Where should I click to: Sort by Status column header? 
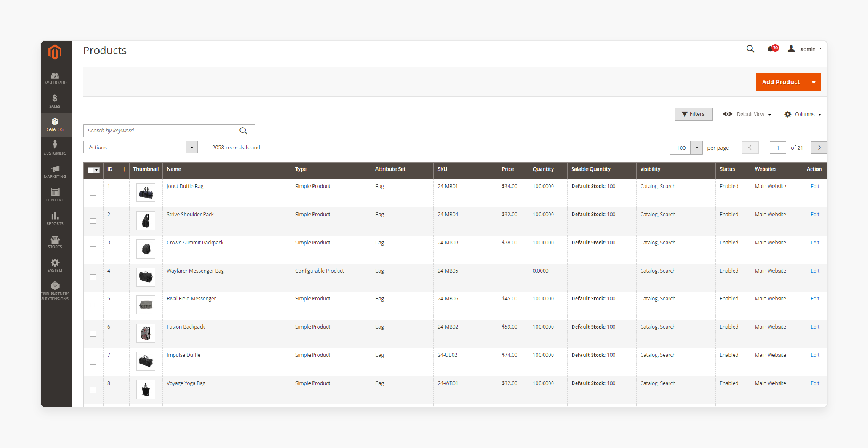(727, 169)
